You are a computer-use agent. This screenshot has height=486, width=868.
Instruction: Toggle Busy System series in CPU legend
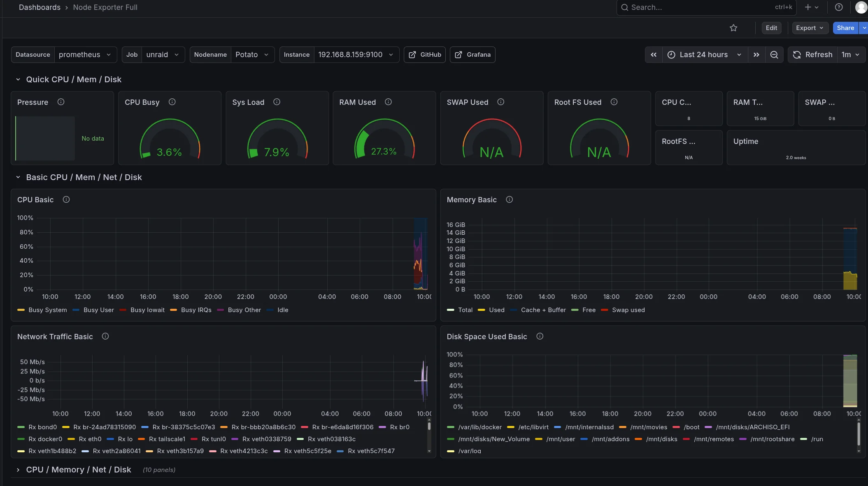[x=47, y=310]
